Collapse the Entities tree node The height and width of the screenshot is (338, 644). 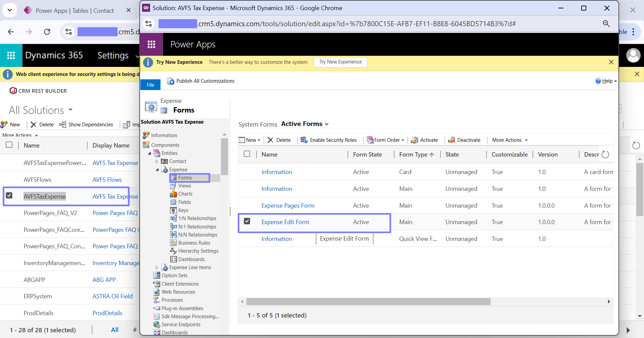150,153
